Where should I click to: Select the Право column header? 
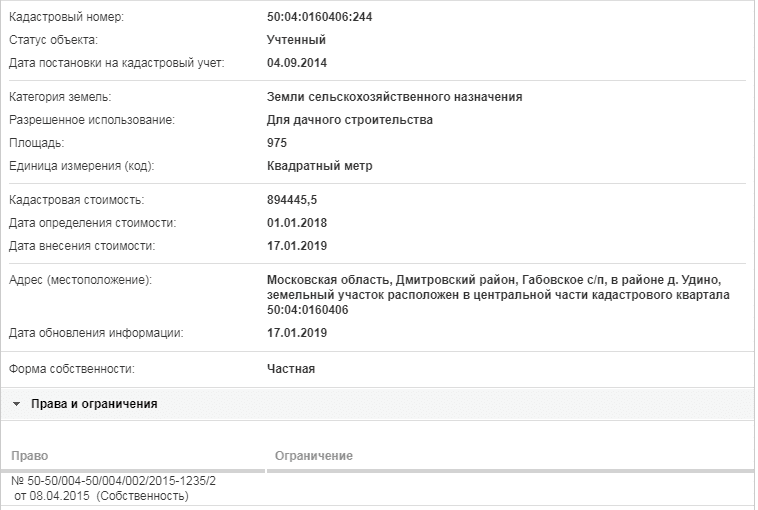(29, 456)
